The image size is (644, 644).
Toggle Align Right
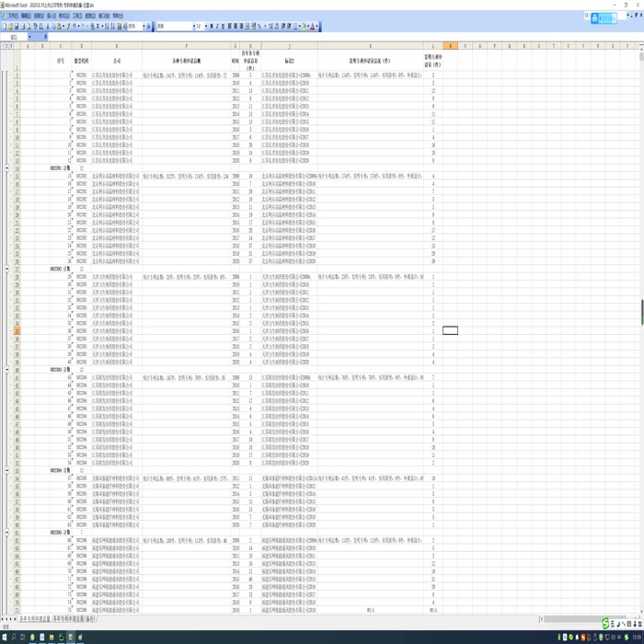point(241,27)
